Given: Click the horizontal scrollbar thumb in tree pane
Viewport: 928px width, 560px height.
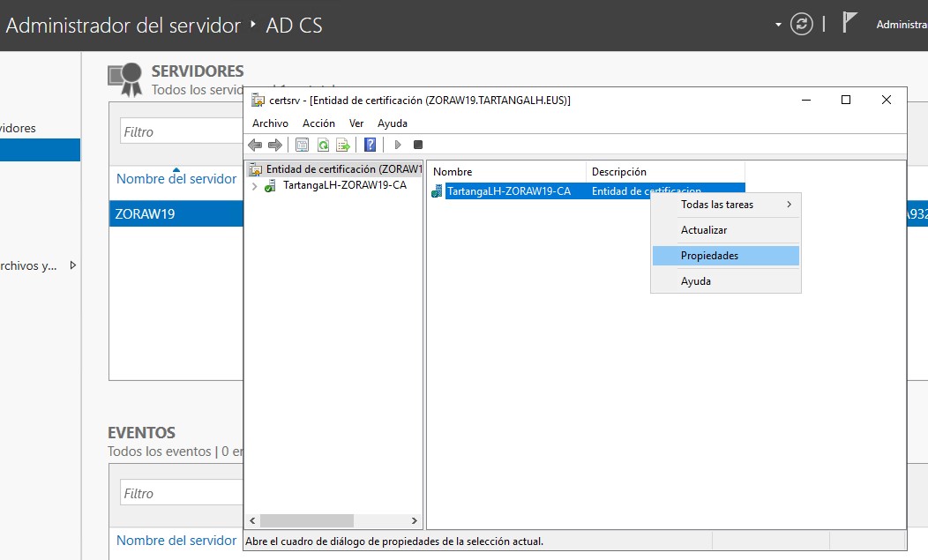Looking at the screenshot, I should 307,521.
